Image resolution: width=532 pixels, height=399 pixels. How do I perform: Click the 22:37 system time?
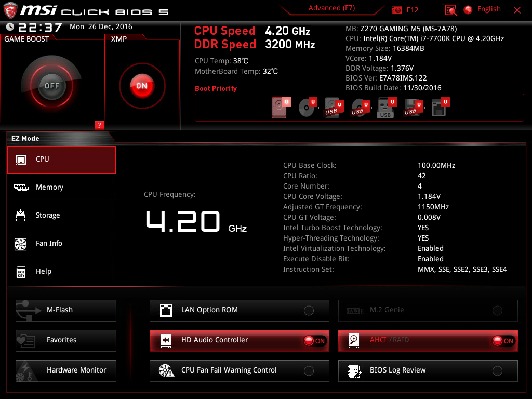tap(40, 28)
